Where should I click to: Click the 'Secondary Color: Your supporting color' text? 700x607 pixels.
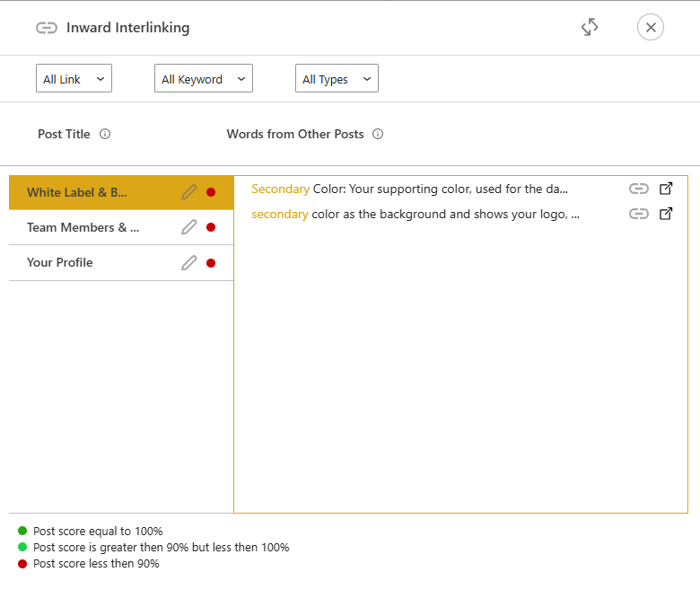click(410, 189)
